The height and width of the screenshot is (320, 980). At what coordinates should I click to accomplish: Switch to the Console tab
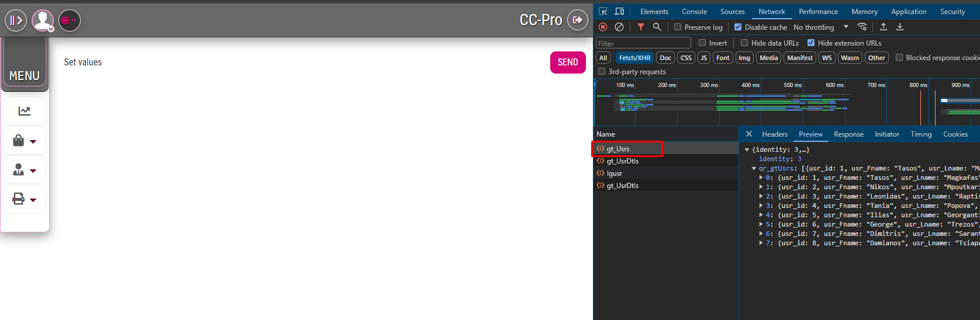click(x=694, y=11)
